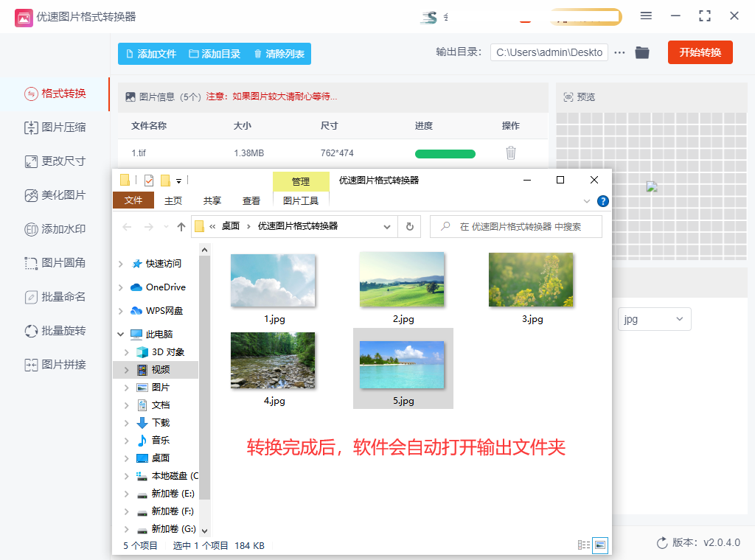Click the 添加目录 button
This screenshot has width=755, height=560.
pyautogui.click(x=215, y=54)
